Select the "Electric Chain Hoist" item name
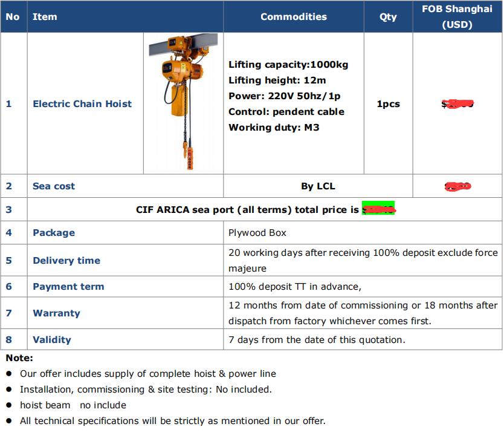The height and width of the screenshot is (444, 504). tap(82, 104)
